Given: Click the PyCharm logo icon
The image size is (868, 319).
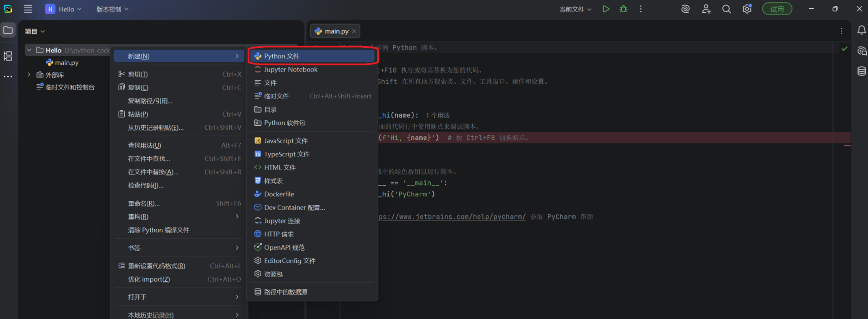Looking at the screenshot, I should tap(8, 9).
